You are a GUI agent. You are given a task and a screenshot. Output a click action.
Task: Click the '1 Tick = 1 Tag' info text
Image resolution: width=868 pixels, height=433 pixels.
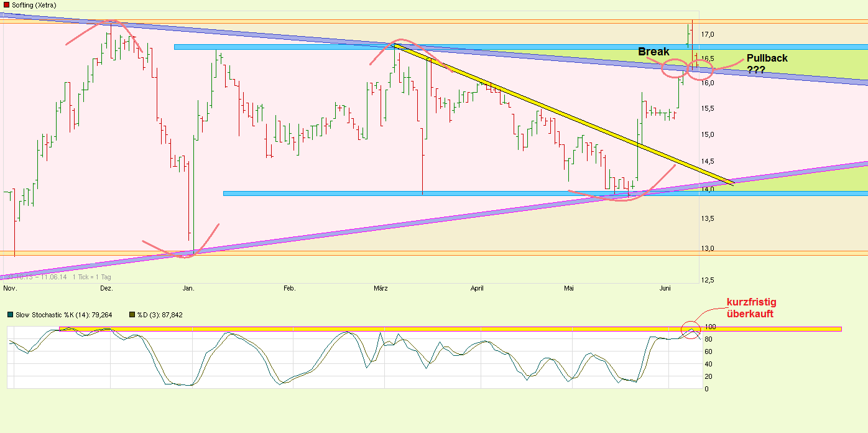click(92, 277)
